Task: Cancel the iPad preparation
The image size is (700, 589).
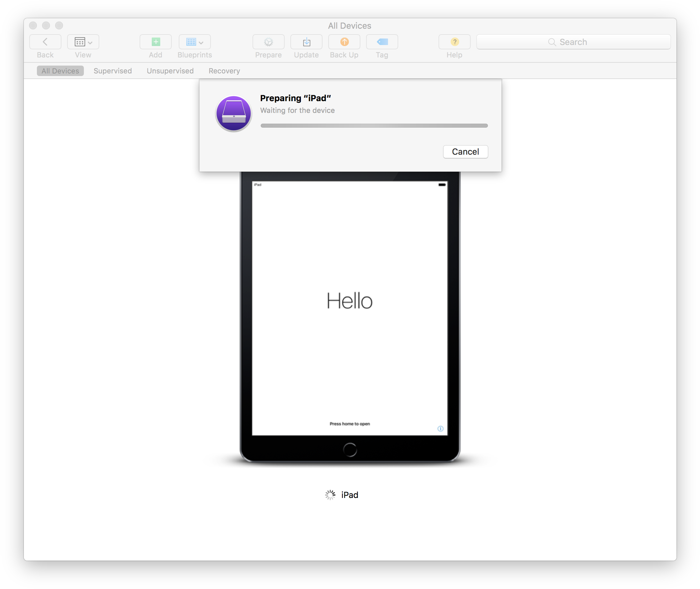Action: pos(465,152)
